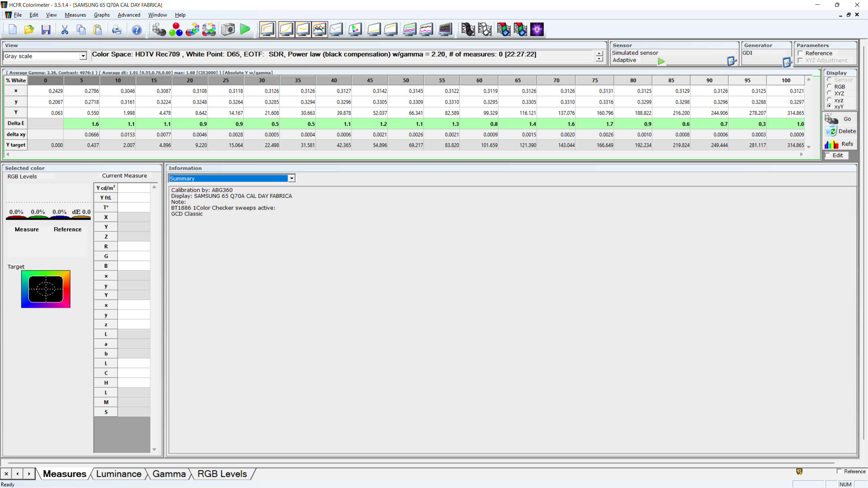Switch to the Gamma tab

169,474
